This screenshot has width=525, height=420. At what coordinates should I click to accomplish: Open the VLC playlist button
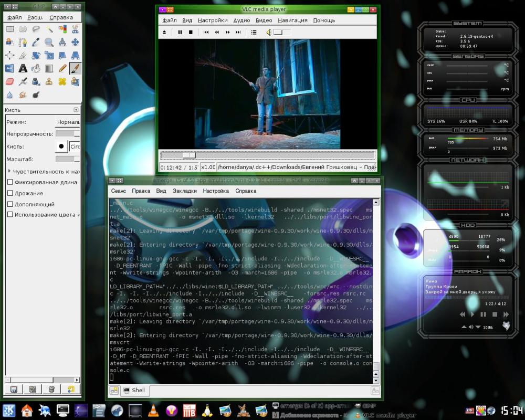254,32
